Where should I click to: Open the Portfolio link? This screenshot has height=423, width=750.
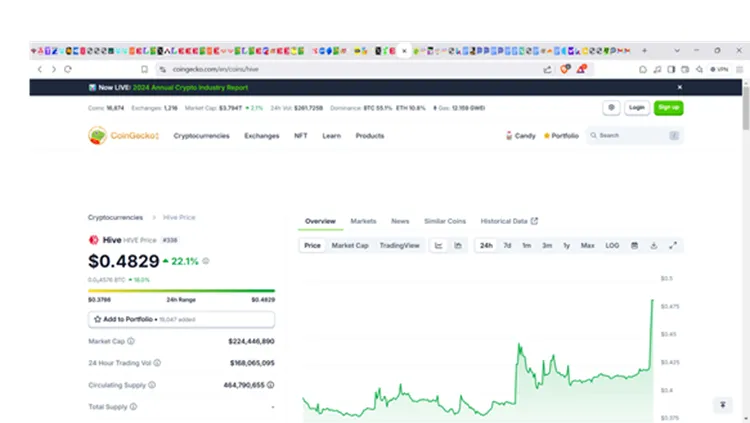pyautogui.click(x=561, y=136)
